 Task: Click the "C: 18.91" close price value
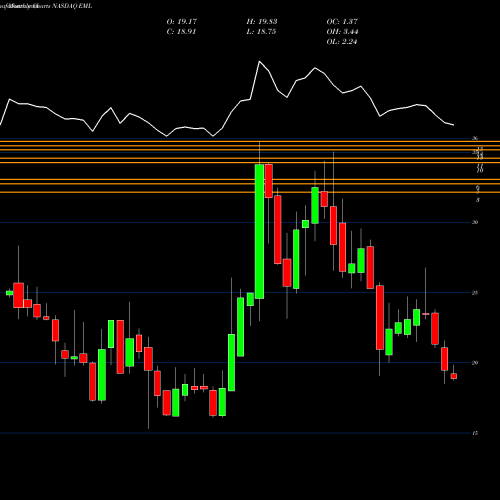pyautogui.click(x=181, y=32)
